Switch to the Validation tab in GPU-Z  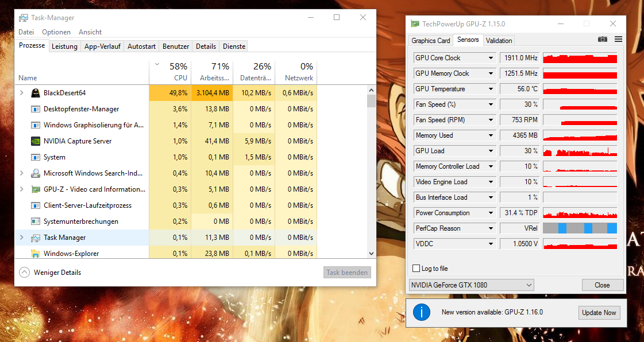click(x=499, y=41)
